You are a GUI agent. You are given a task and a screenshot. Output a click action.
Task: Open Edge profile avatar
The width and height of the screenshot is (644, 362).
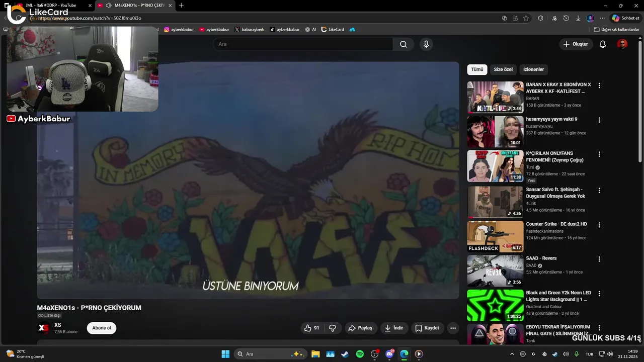[x=590, y=18]
